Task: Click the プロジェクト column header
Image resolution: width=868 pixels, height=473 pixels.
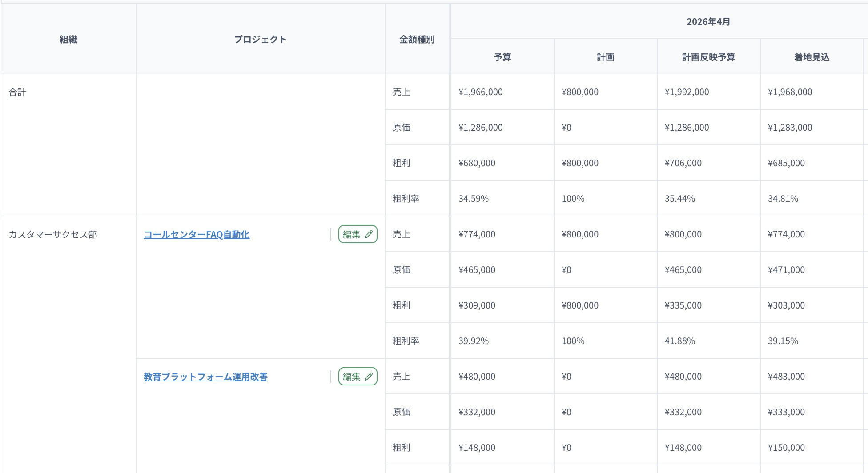Action: pyautogui.click(x=261, y=39)
